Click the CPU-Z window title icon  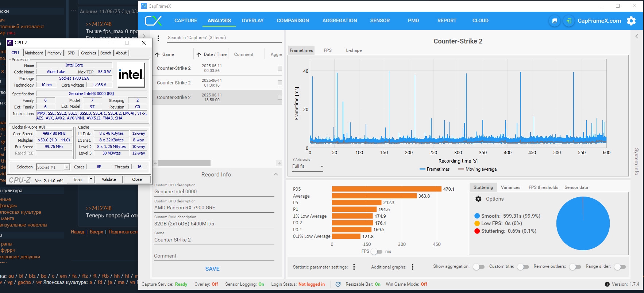10,43
